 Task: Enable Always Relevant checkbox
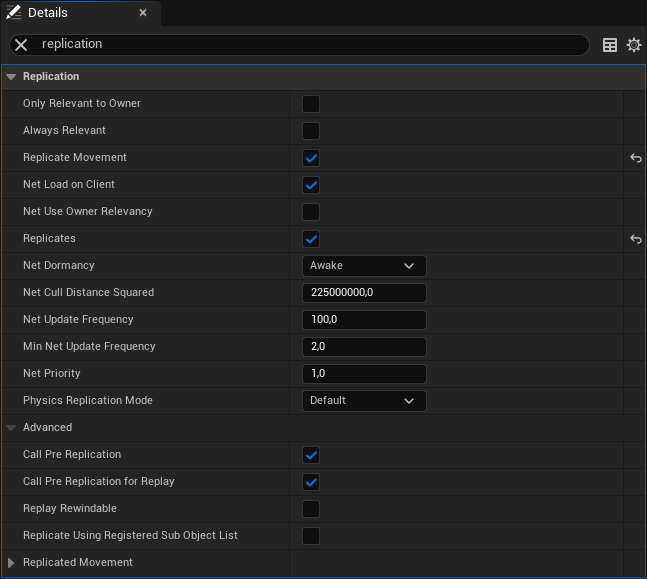311,131
